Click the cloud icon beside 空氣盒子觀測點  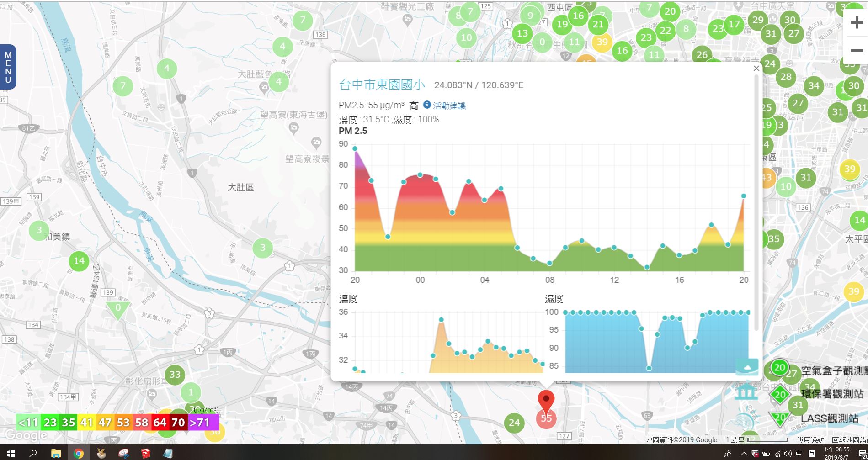pos(747,367)
